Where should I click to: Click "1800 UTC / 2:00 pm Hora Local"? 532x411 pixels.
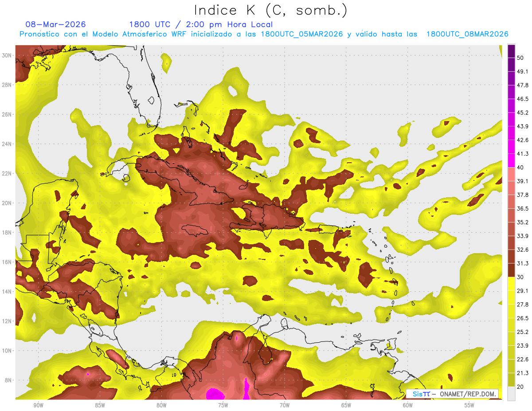pos(201,24)
